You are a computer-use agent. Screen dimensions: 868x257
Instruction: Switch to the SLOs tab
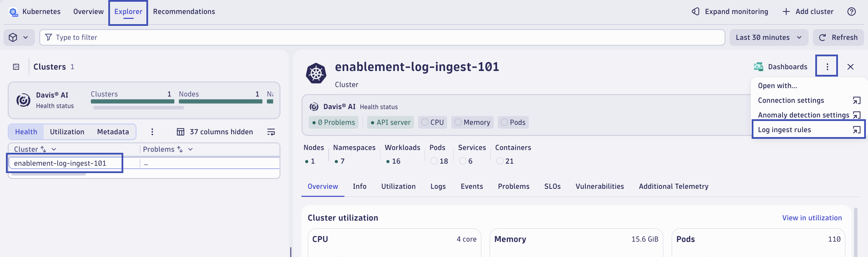(x=552, y=186)
